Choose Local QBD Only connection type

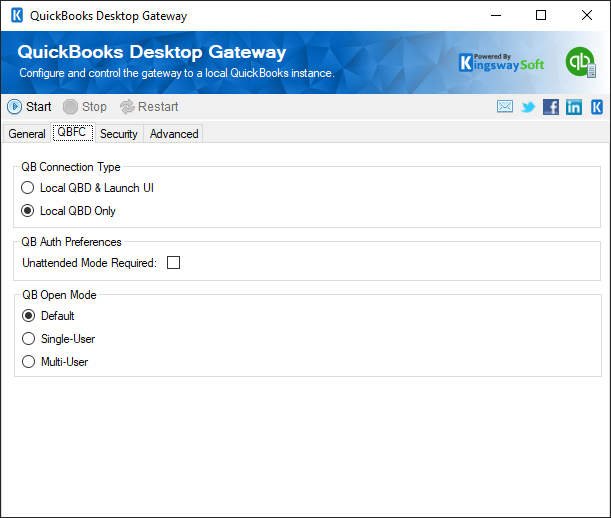click(x=68, y=211)
